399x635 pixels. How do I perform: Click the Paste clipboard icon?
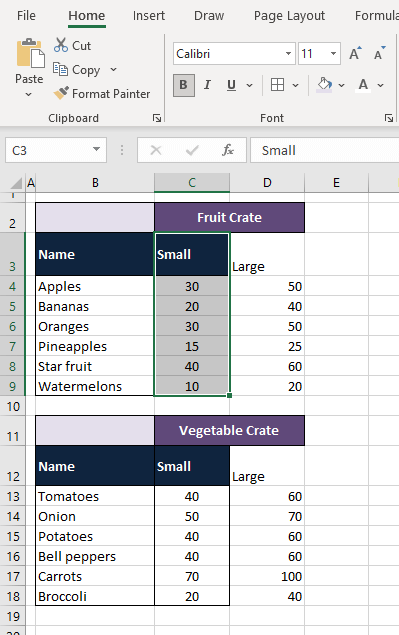coord(30,53)
